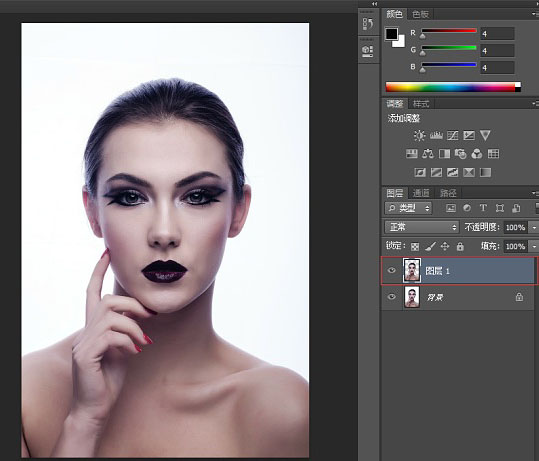This screenshot has height=461, width=539.
Task: Add a Black & White adjustment
Action: 444,154
